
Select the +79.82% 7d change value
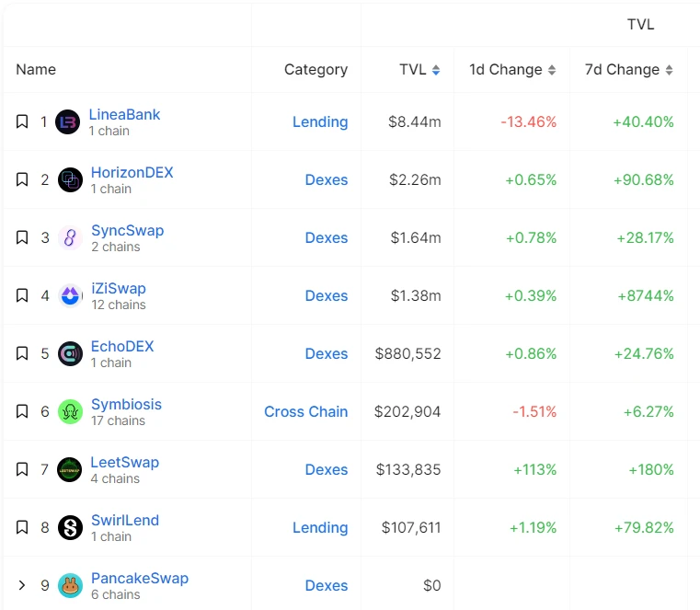[x=644, y=527]
